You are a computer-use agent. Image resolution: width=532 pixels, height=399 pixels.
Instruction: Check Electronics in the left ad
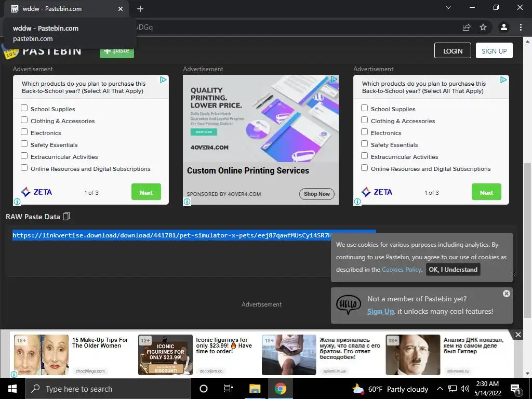pyautogui.click(x=24, y=131)
